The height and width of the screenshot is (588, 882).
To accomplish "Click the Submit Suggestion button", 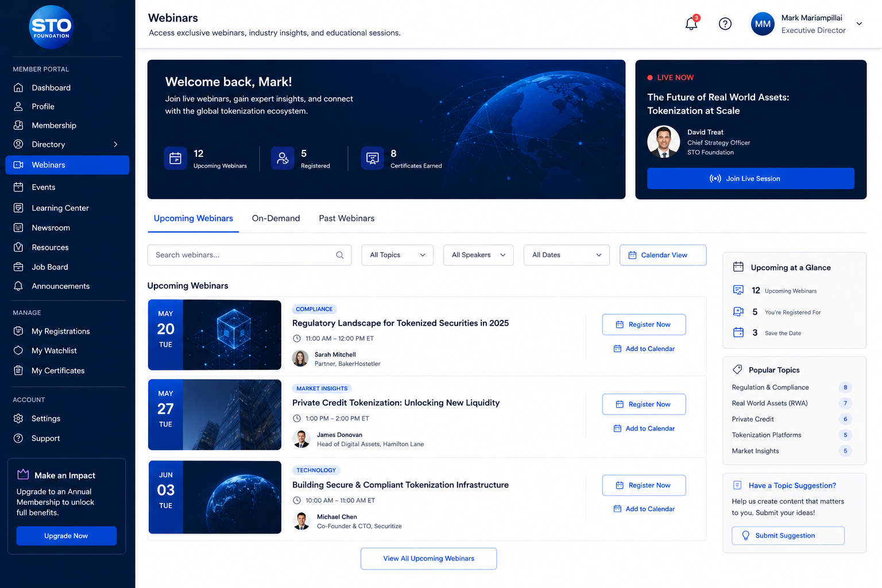I will point(788,536).
